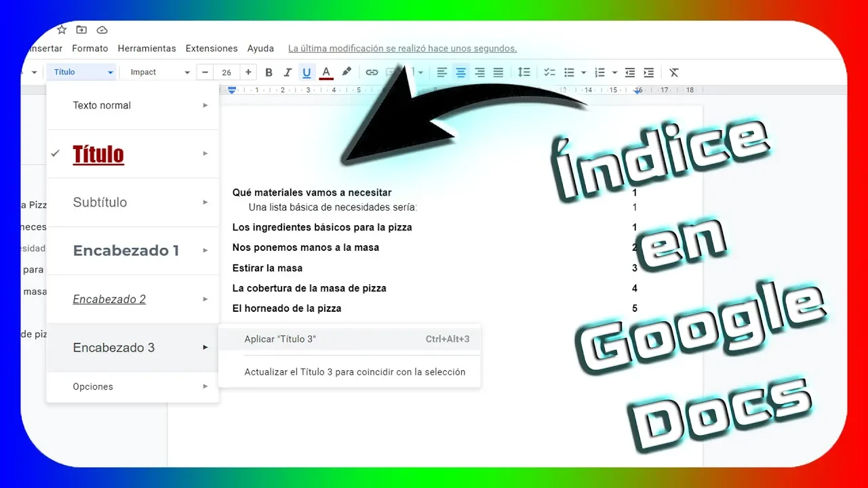Open the Extensiones menu
Screen dimensions: 868x488
212,49
